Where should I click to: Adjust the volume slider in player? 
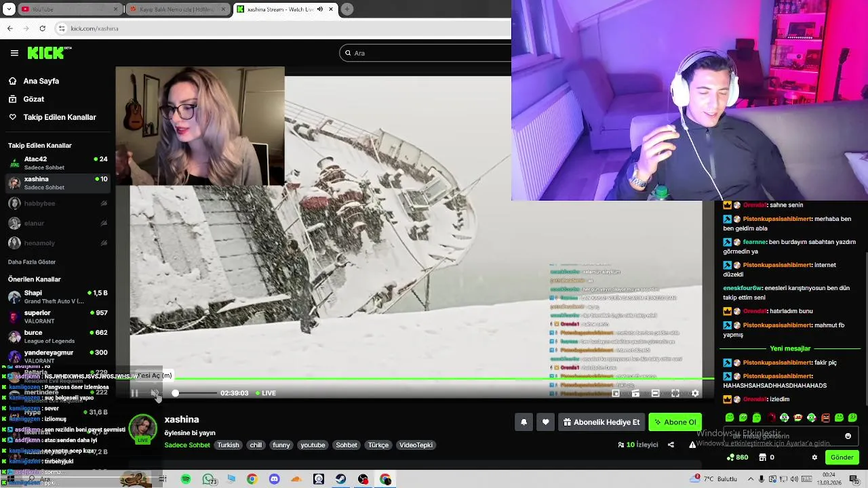[193, 393]
